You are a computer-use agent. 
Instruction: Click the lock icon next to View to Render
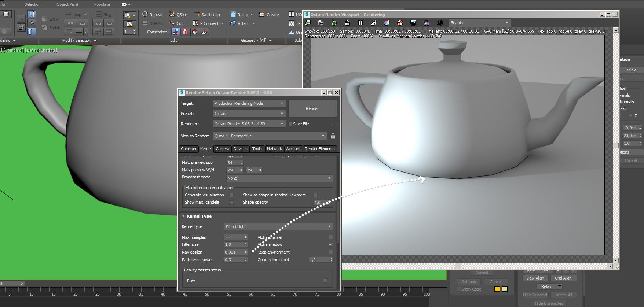[333, 136]
